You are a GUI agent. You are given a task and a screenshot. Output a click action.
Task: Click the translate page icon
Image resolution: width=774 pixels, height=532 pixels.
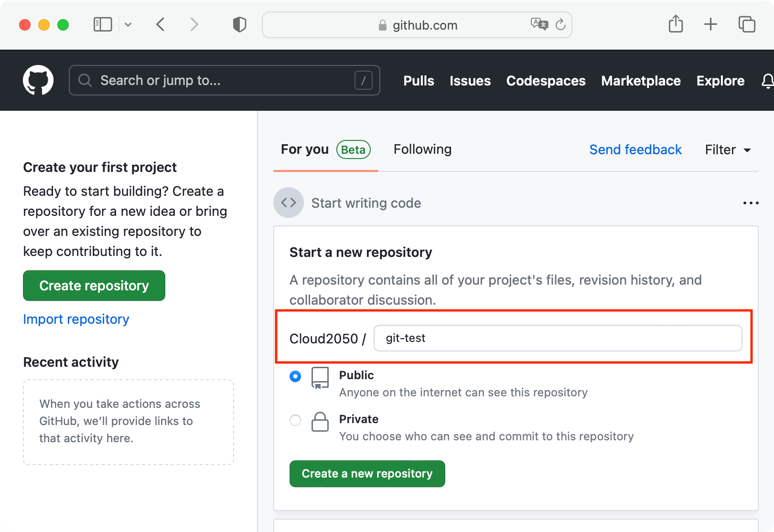coord(539,24)
